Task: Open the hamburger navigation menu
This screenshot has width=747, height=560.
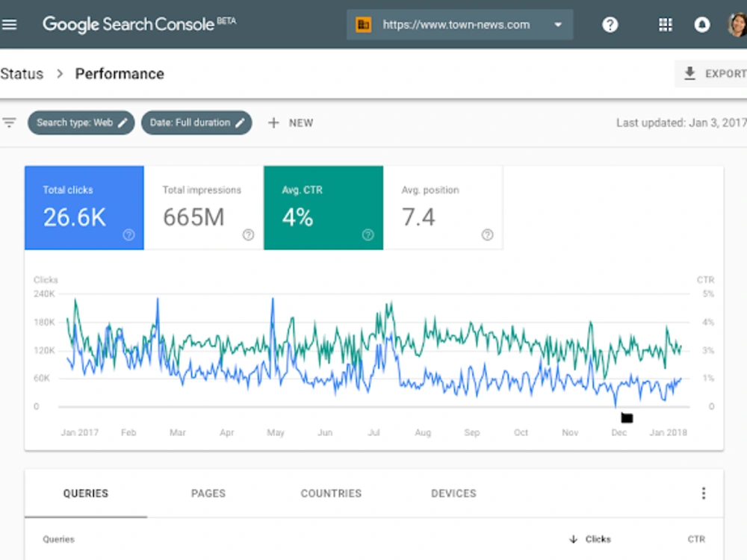Action: click(9, 25)
